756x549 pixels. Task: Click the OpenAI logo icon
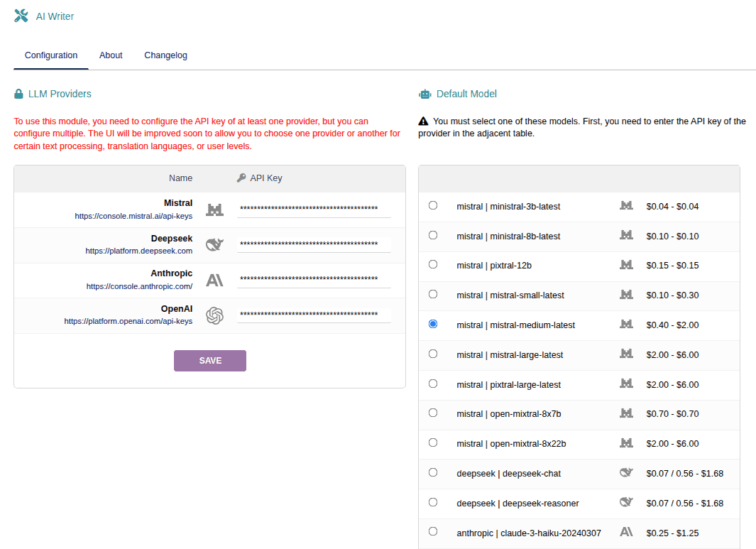pos(214,315)
